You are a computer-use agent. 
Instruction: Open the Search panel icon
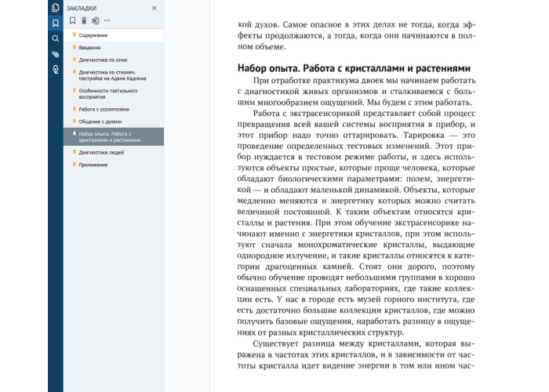[x=55, y=38]
